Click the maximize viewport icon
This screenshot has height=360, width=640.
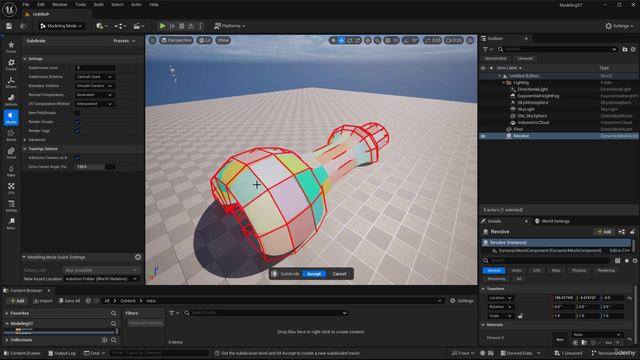470,40
